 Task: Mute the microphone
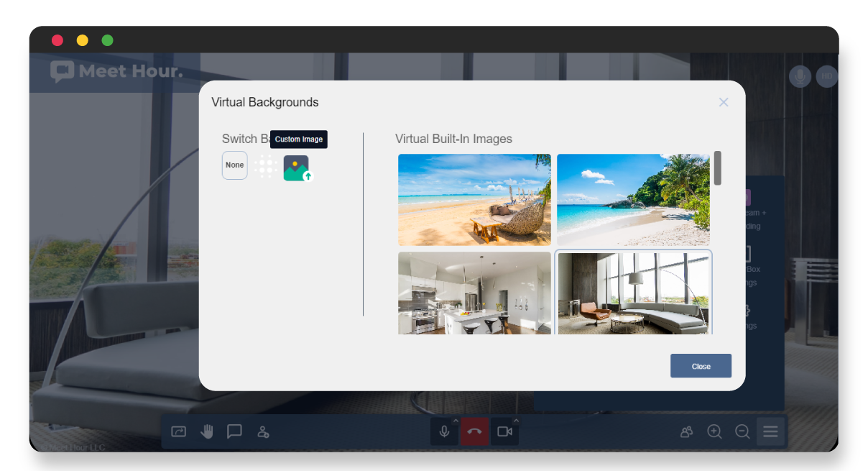(444, 431)
